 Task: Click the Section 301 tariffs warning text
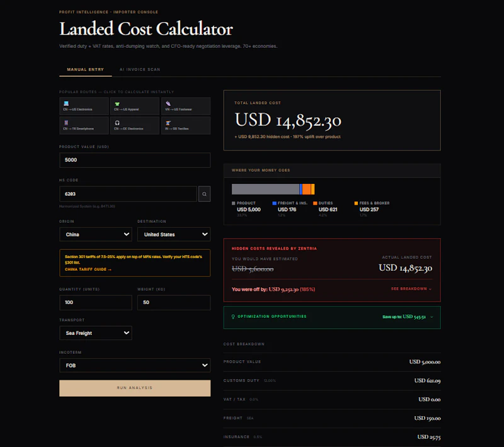(134, 259)
